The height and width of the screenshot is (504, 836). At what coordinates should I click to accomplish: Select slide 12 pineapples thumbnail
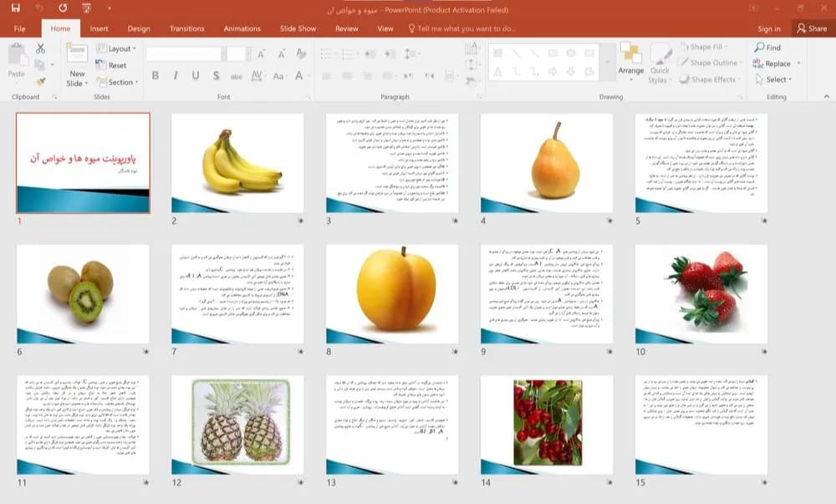(x=237, y=425)
